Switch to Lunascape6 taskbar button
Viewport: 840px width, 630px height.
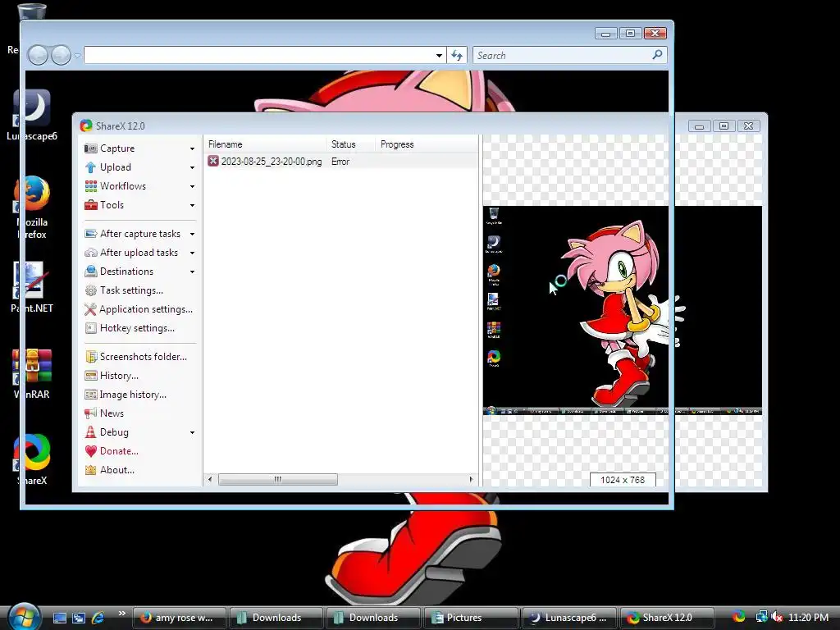[568, 618]
